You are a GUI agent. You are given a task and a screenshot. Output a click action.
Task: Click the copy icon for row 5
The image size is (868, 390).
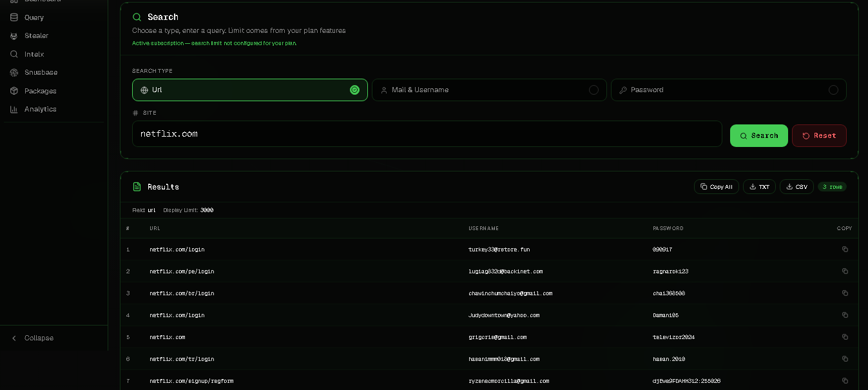point(845,337)
